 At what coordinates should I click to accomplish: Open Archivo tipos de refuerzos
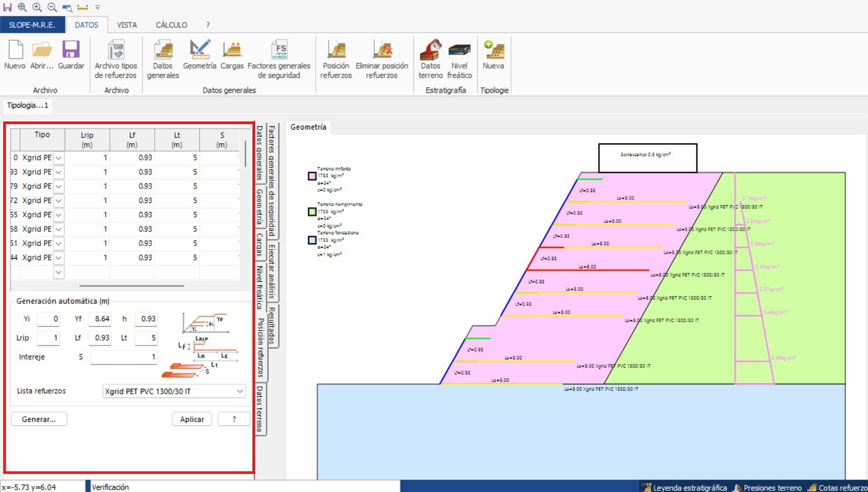116,51
